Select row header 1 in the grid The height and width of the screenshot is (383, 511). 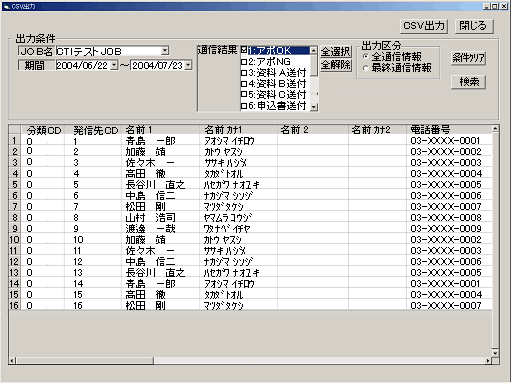tap(15, 140)
